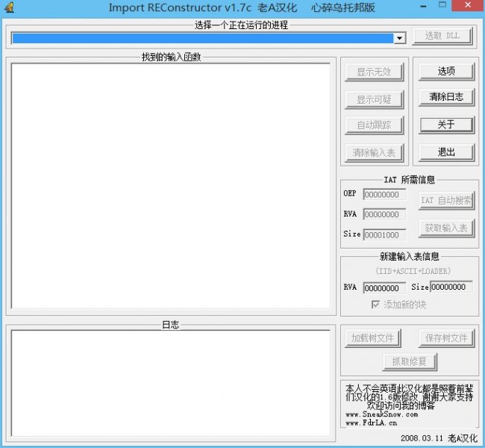The width and height of the screenshot is (485, 448).
Task: Focus the new import table Size field
Action: pyautogui.click(x=451, y=287)
